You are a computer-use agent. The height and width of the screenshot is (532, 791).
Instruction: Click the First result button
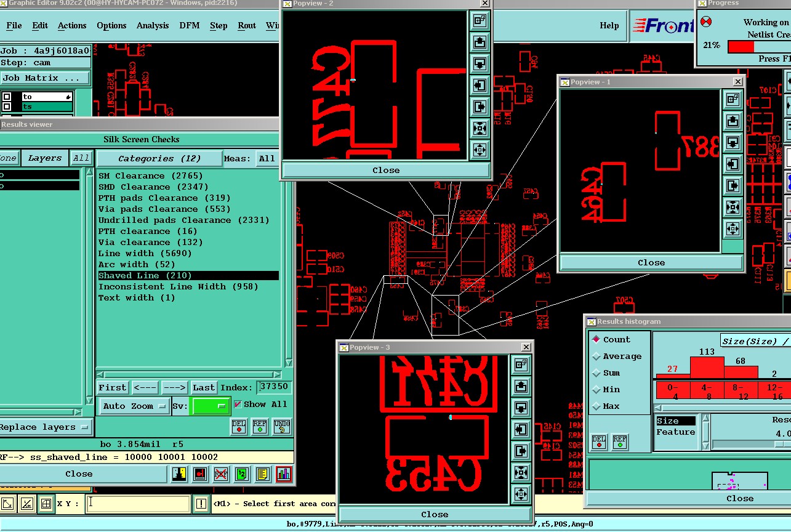113,387
